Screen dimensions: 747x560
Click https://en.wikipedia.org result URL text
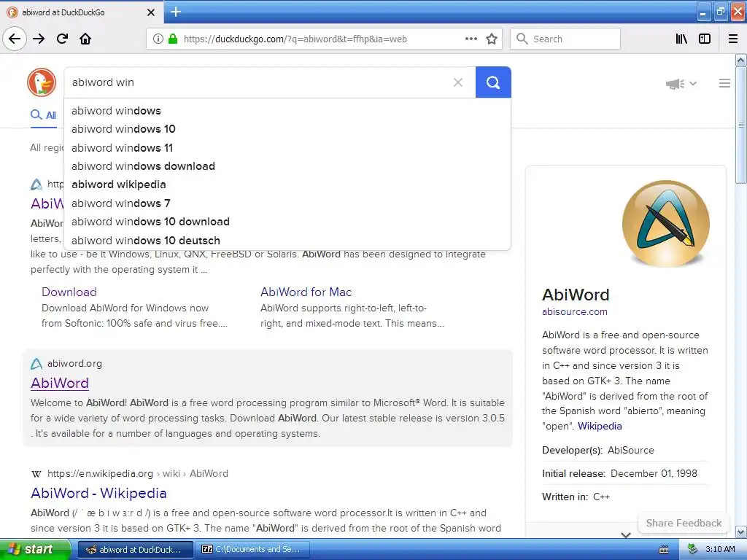point(100,474)
